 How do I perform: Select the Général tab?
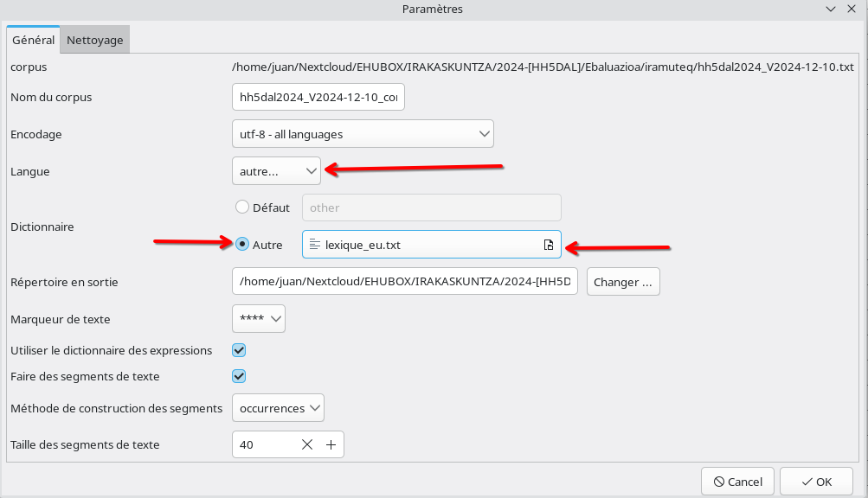(34, 40)
